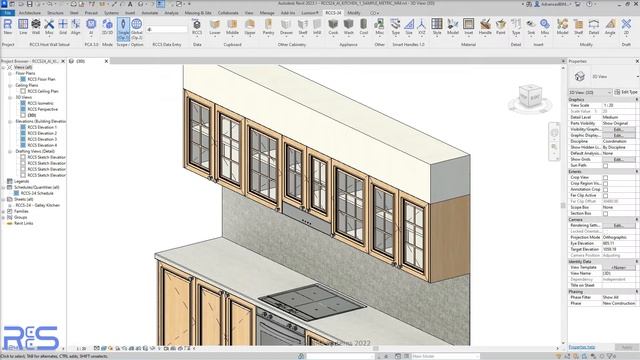Select the Grid tool in the ribbon

click(62, 27)
